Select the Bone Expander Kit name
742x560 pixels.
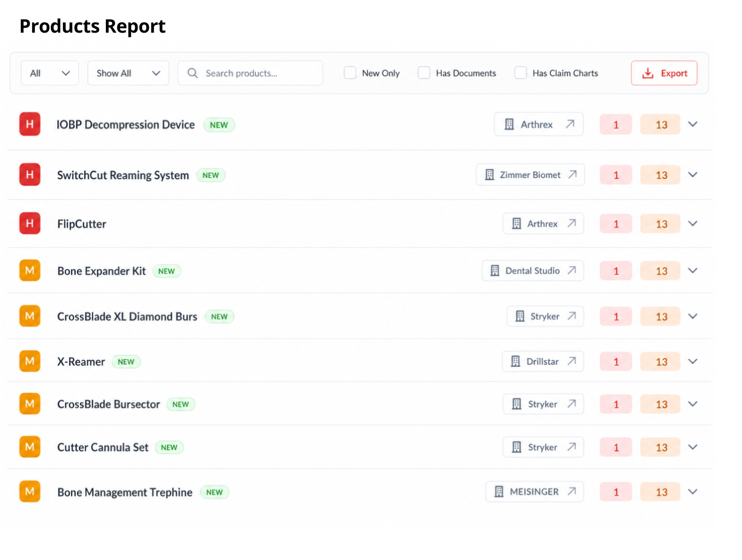point(102,271)
